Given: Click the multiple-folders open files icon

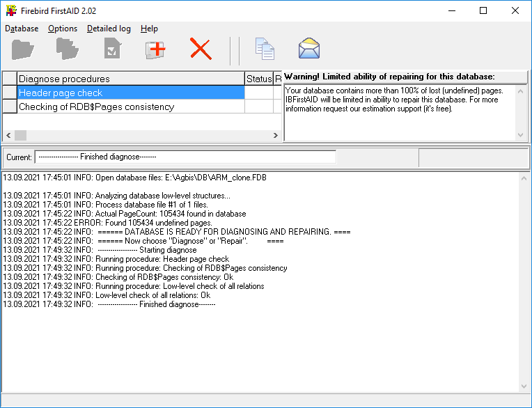Looking at the screenshot, I should click(x=67, y=49).
